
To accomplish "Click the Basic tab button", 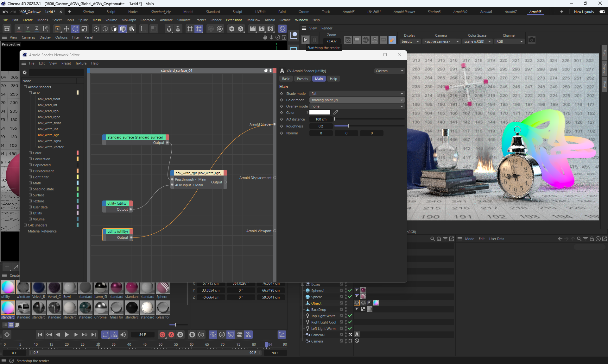I will (x=286, y=79).
